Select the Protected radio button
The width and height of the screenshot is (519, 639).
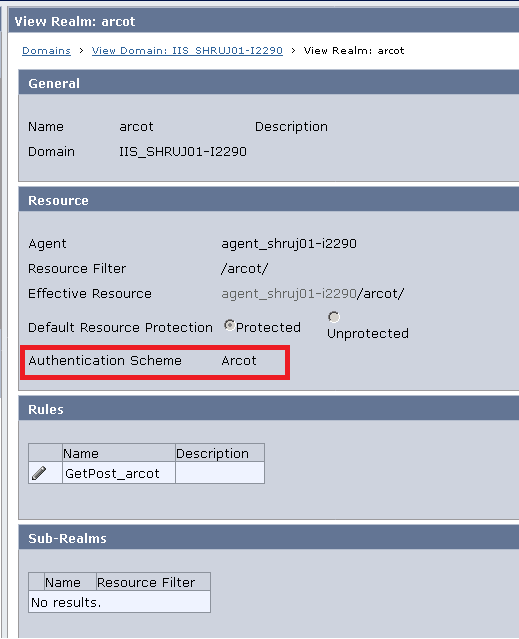[x=229, y=325]
